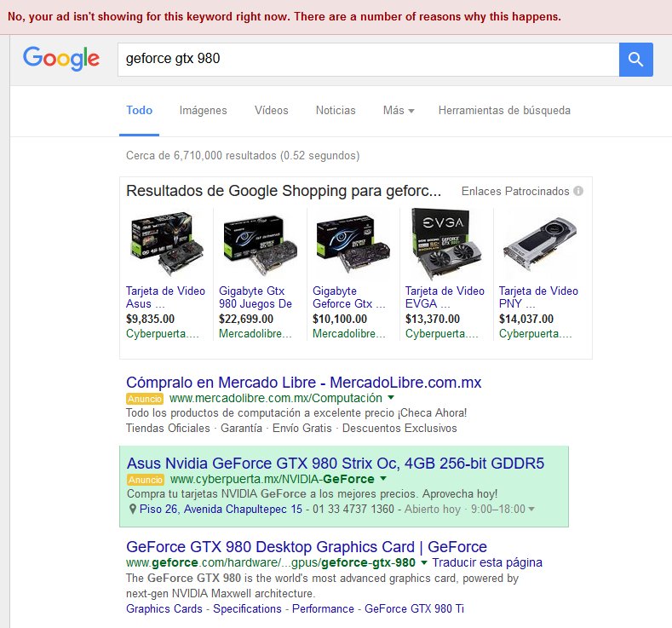Open Herramientas de búsqueda
672x628 pixels.
(x=504, y=110)
